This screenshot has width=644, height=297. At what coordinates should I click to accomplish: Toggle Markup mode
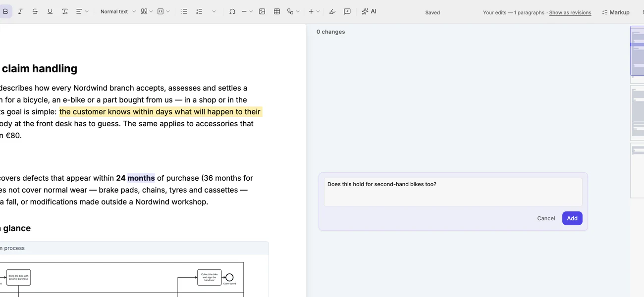pos(616,12)
